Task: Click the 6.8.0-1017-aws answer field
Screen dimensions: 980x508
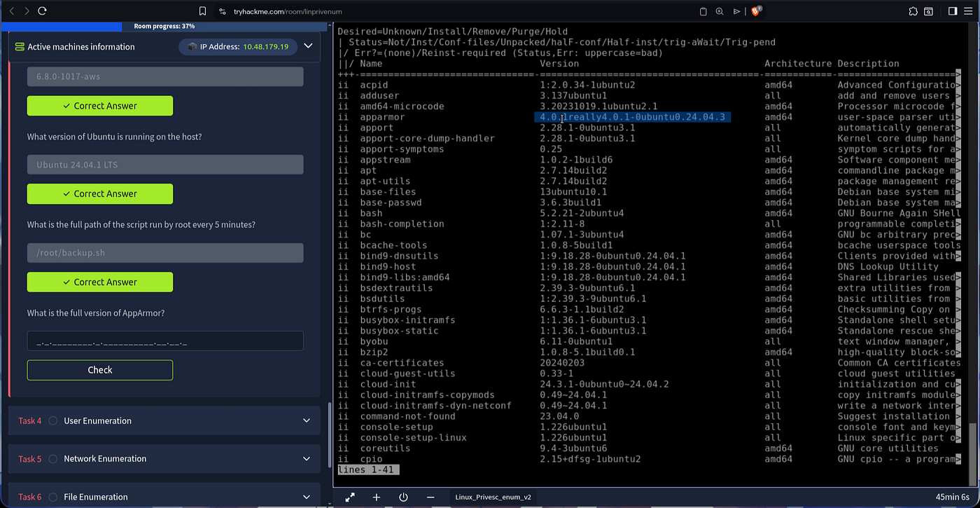Action: 165,76
